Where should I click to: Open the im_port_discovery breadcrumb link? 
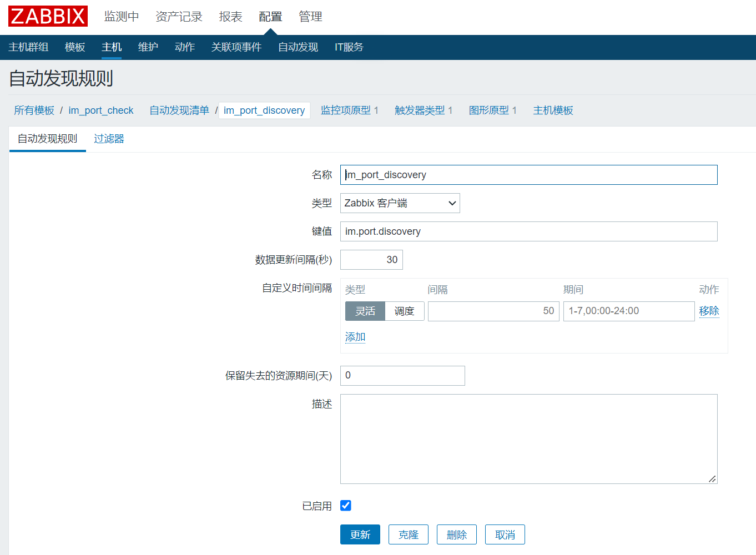click(x=264, y=110)
